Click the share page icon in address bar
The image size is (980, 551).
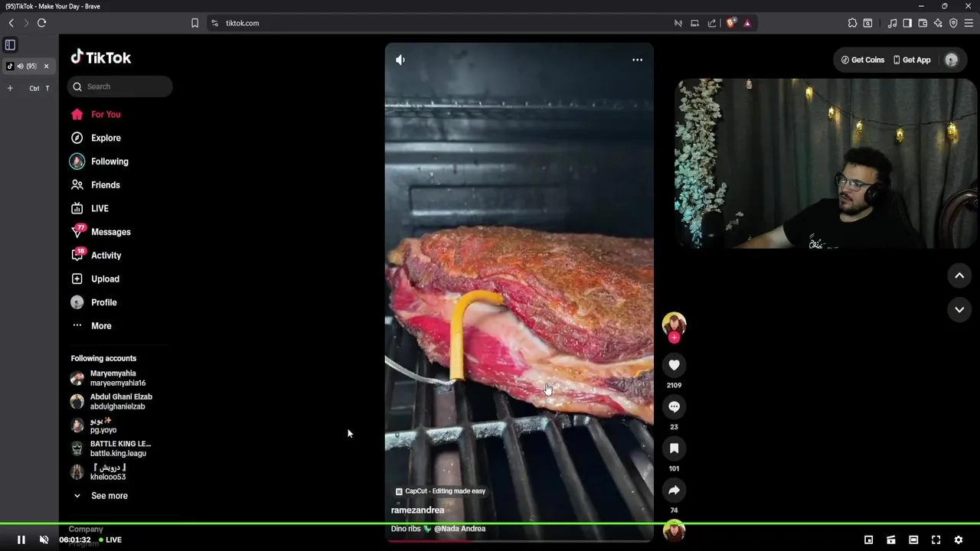[712, 23]
